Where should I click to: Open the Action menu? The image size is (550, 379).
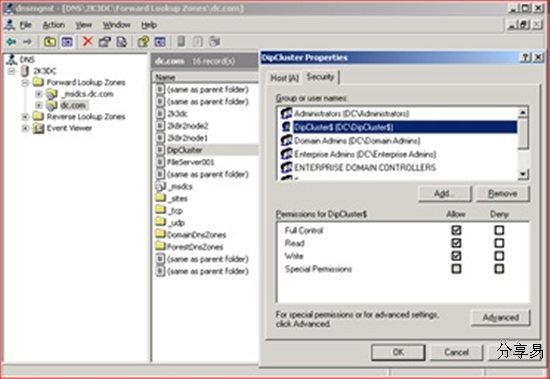54,25
